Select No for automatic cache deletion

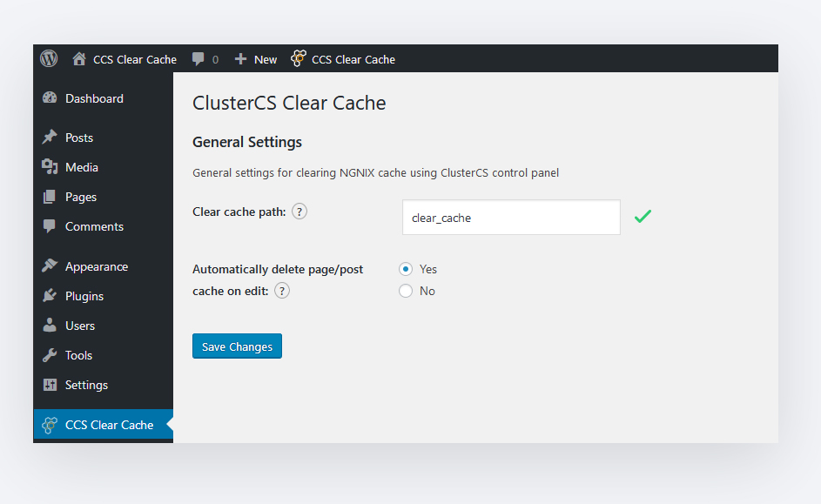[x=406, y=291]
